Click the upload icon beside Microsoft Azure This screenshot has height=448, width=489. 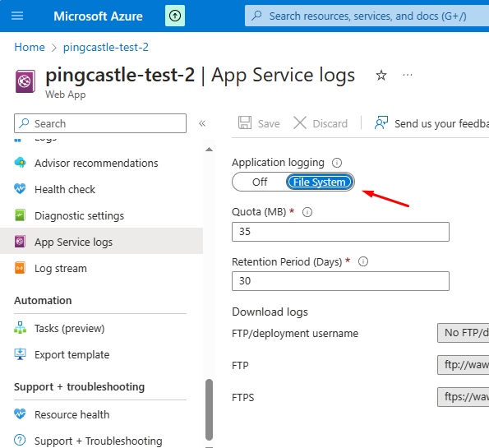(175, 16)
